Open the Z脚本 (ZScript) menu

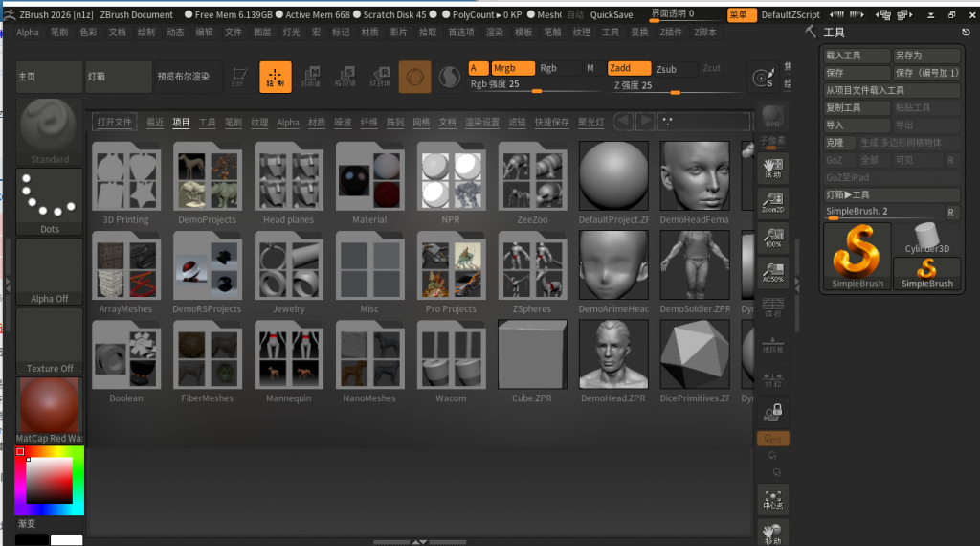[x=705, y=32]
